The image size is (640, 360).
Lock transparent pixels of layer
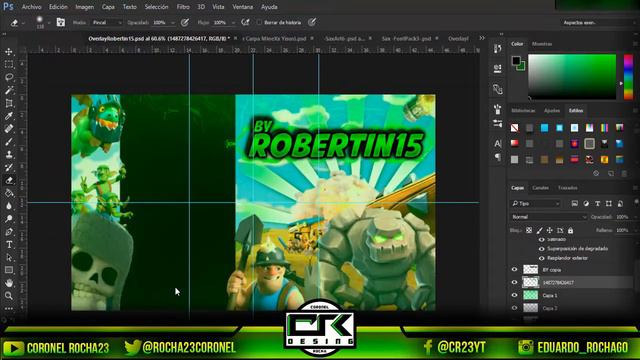click(x=529, y=231)
